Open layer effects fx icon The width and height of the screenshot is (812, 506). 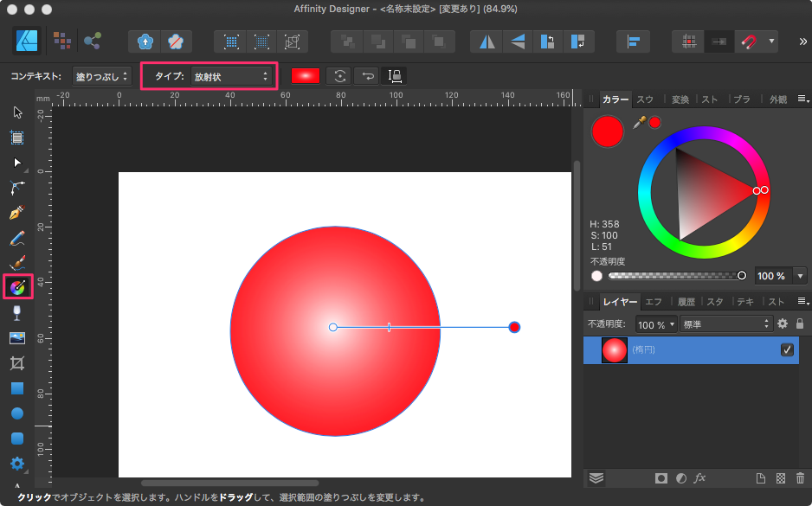pyautogui.click(x=701, y=477)
